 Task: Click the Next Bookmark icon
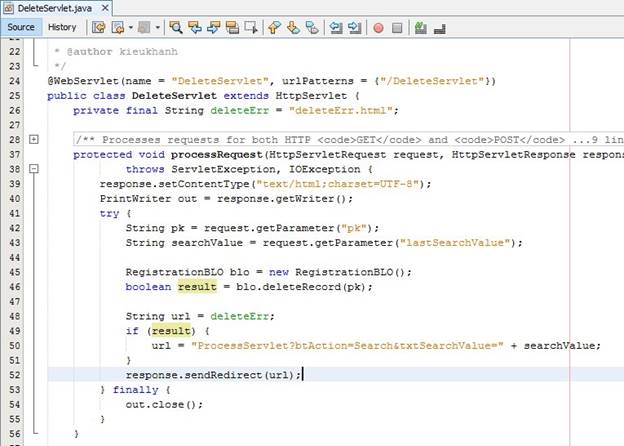293,27
